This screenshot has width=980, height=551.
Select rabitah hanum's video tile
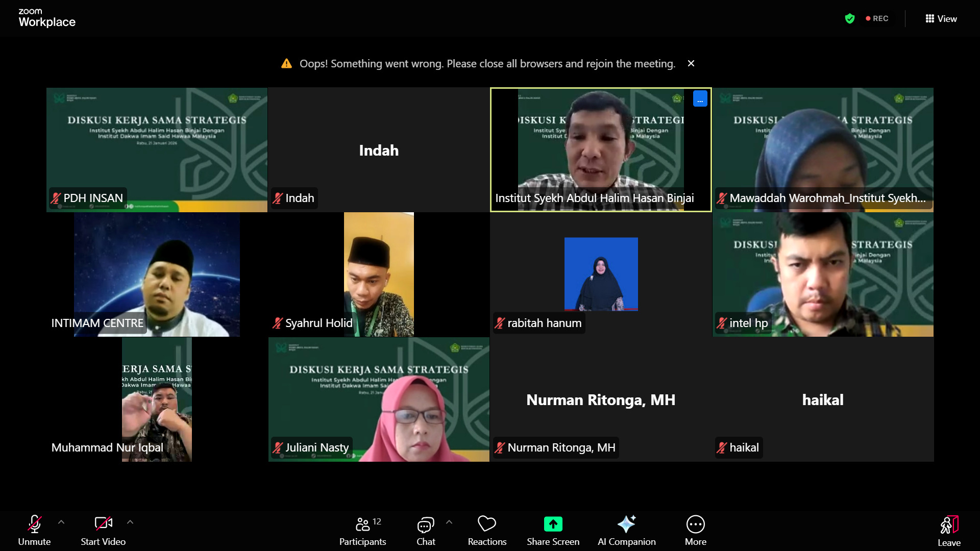tap(601, 274)
